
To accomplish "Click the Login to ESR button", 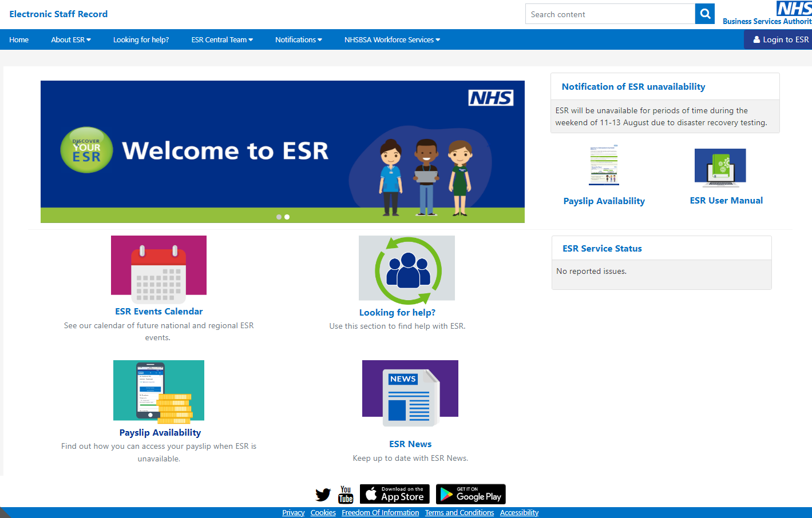I will 779,39.
